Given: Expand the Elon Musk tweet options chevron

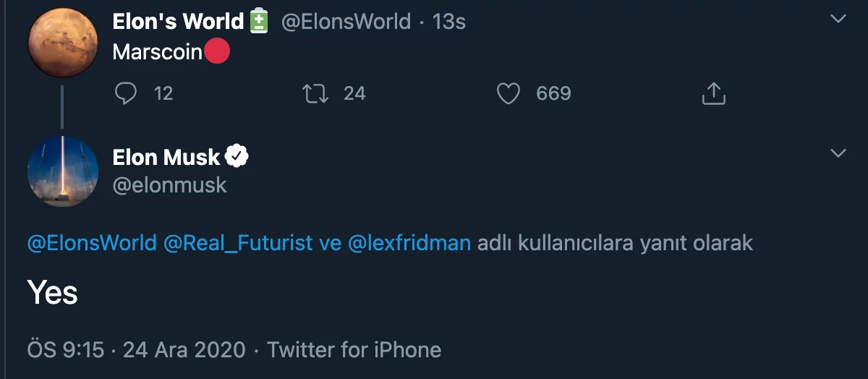Looking at the screenshot, I should 838,153.
